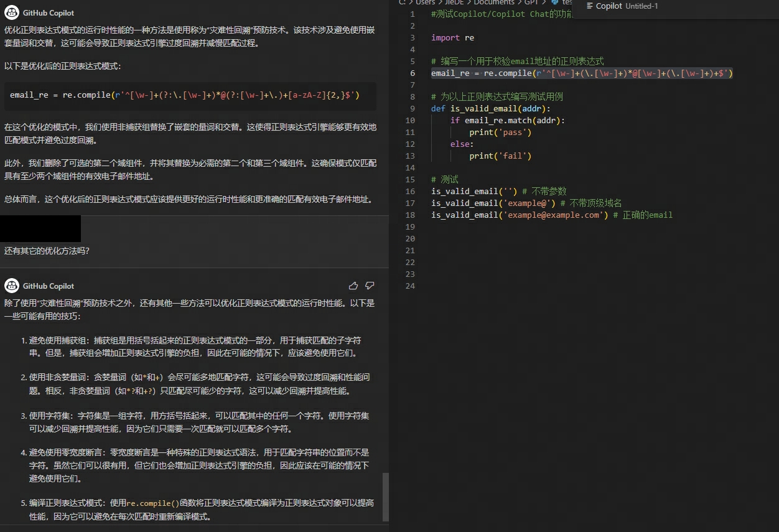Click line number 18 in the editor
Screen dimensions: 779x532
click(x=410, y=215)
